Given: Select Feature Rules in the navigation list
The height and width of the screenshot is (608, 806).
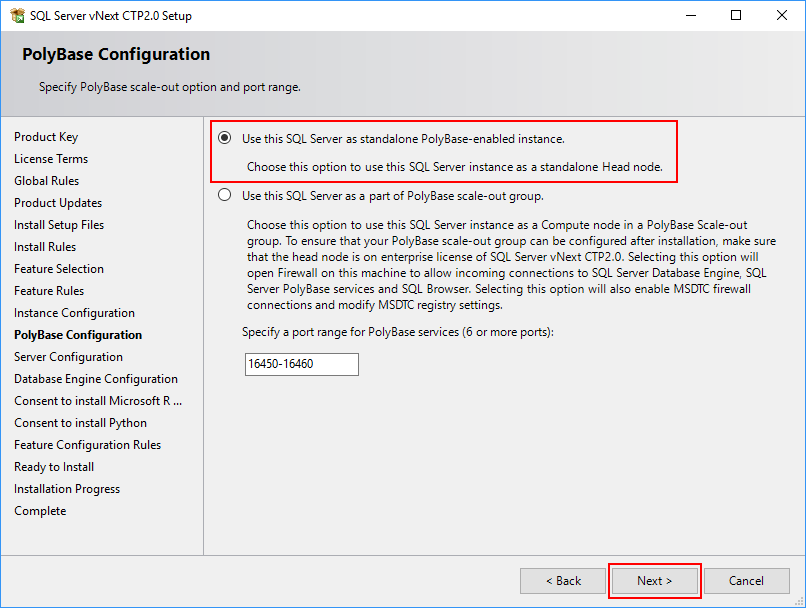Looking at the screenshot, I should pos(49,290).
